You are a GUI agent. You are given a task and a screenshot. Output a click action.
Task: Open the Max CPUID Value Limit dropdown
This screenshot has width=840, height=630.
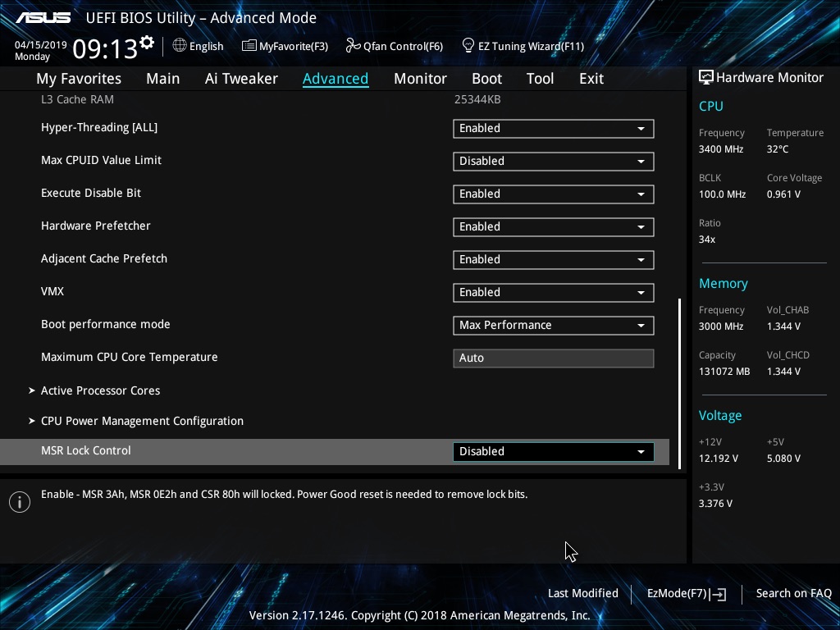point(554,162)
